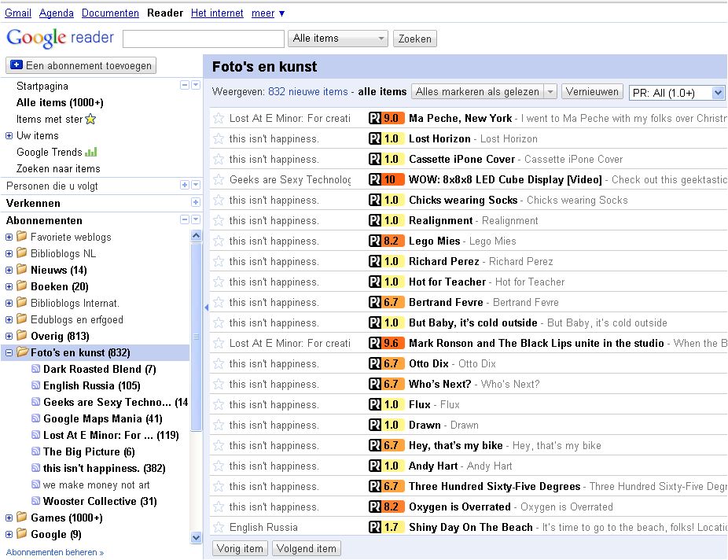Click the PR 9.0 badge on Ma Peche row
The image size is (728, 560).
pyautogui.click(x=386, y=118)
